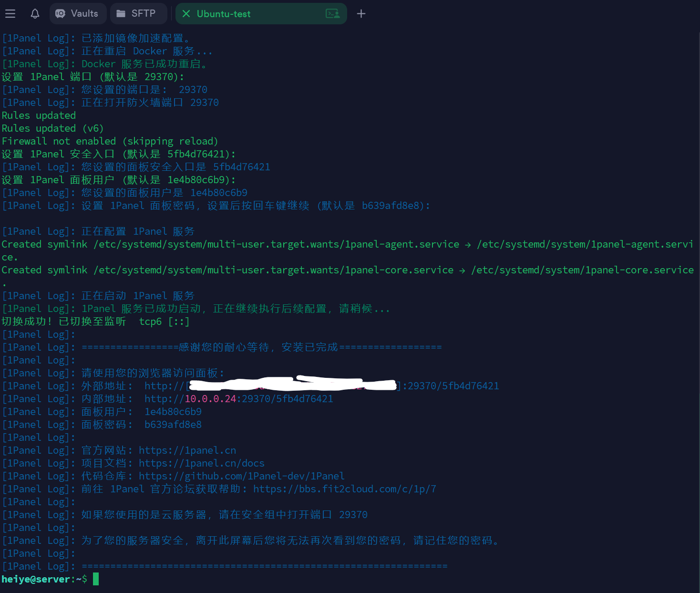Image resolution: width=700 pixels, height=593 pixels.
Task: Open the hamburger main menu
Action: 10,14
